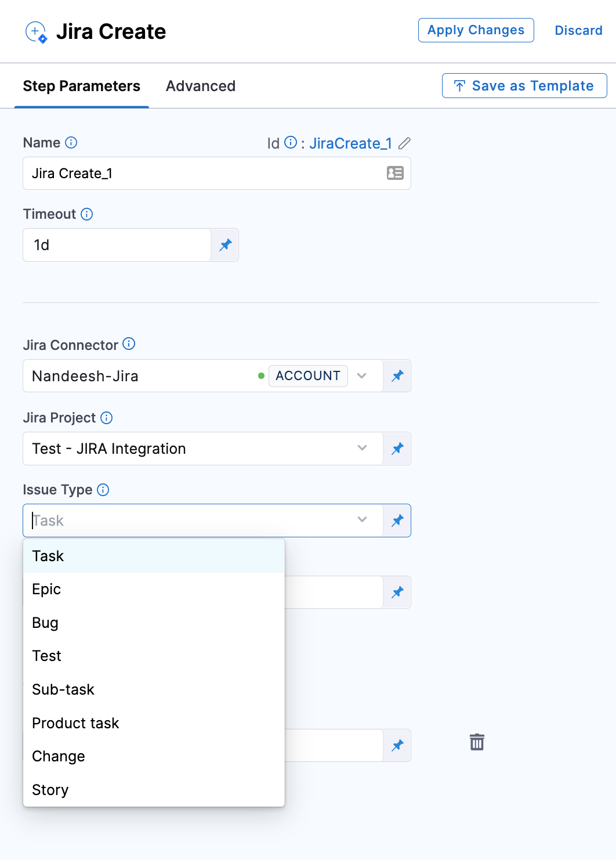616x860 pixels.
Task: Click the info icon next to Issue Type
Action: coord(103,490)
